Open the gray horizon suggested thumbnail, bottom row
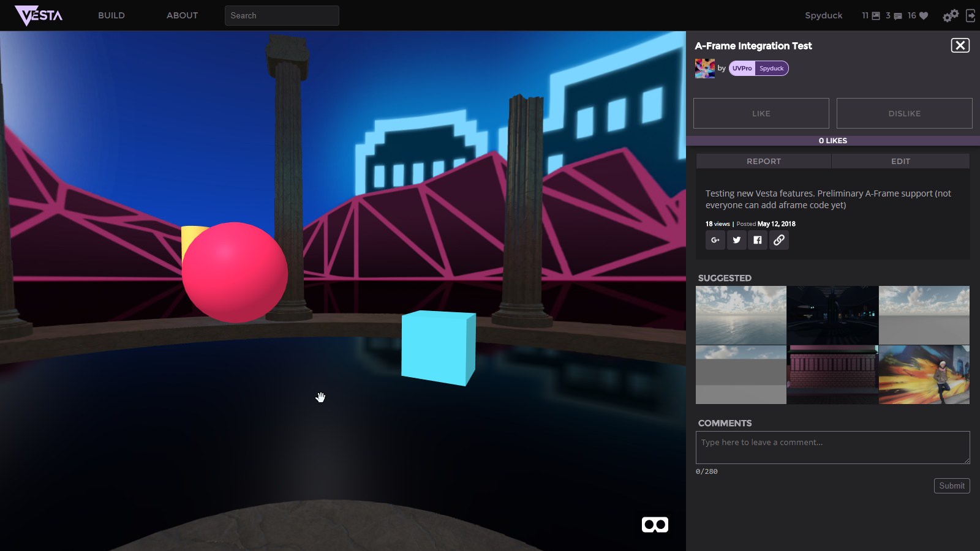The image size is (980, 551). [741, 375]
